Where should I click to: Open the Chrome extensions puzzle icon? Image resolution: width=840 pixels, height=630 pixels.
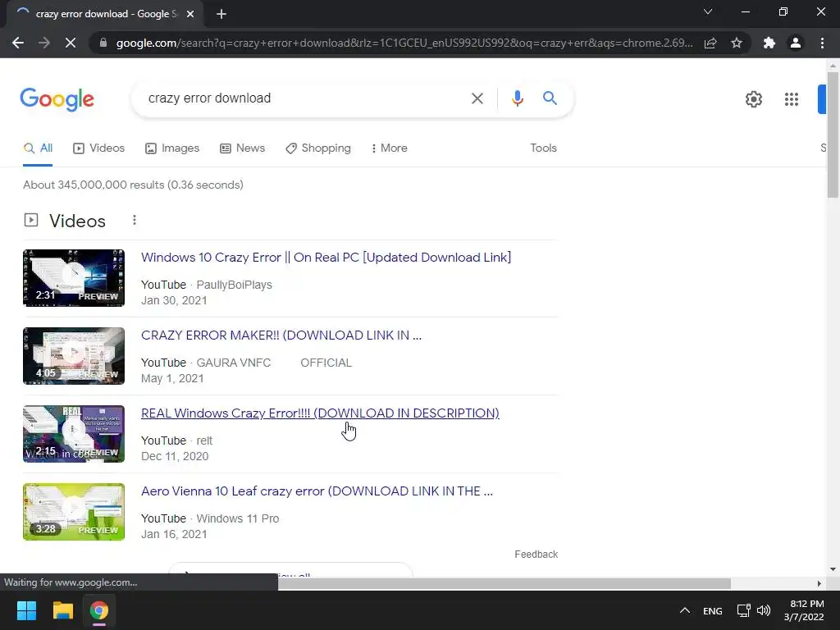click(x=769, y=43)
